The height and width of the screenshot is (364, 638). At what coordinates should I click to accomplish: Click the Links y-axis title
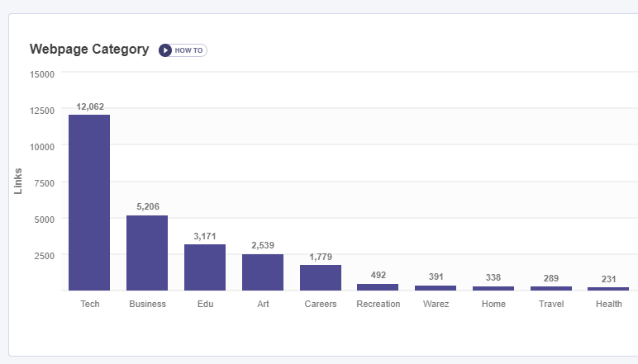pyautogui.click(x=18, y=182)
